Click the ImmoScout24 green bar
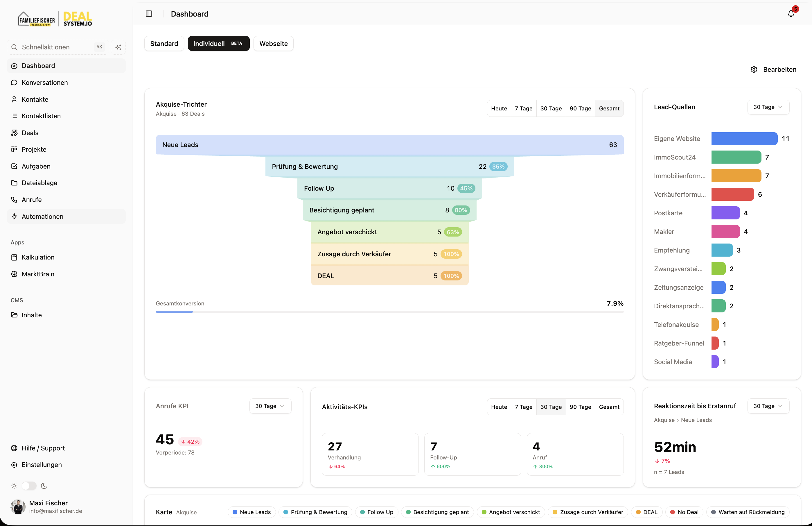Image resolution: width=812 pixels, height=526 pixels. [736, 157]
